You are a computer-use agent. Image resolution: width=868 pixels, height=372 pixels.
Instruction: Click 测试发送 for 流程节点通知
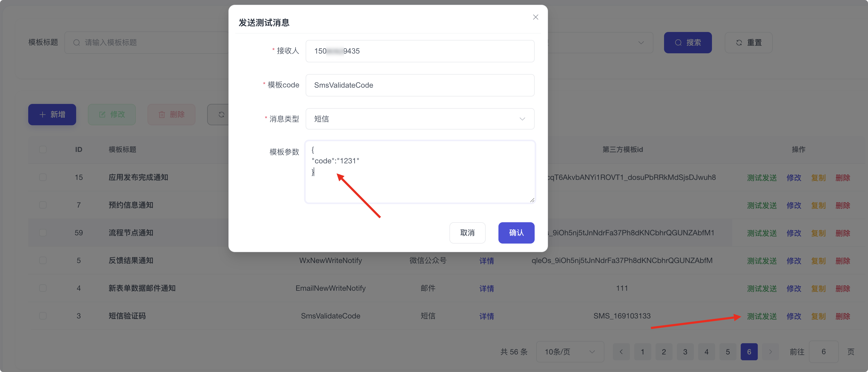point(761,233)
